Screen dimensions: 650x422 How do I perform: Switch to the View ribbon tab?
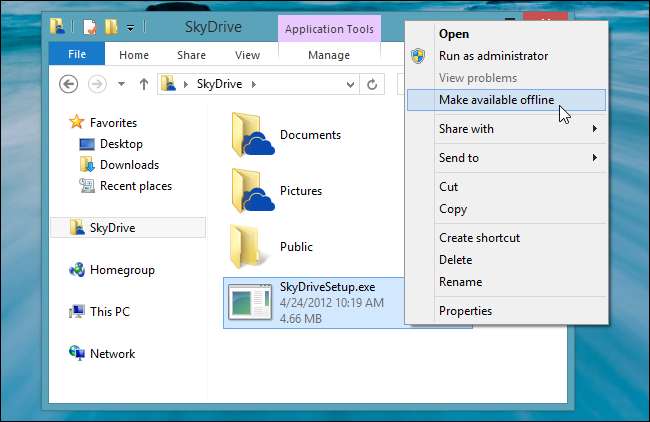point(247,55)
